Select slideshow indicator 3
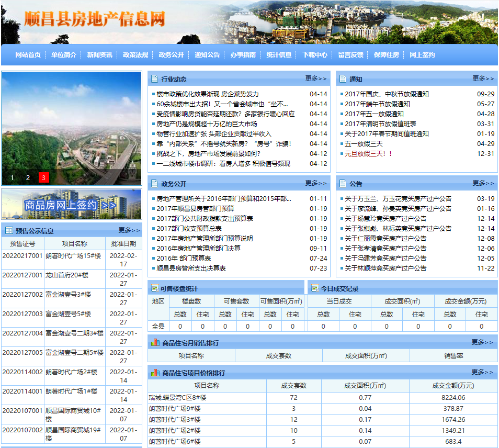499x448 pixels. [x=44, y=178]
